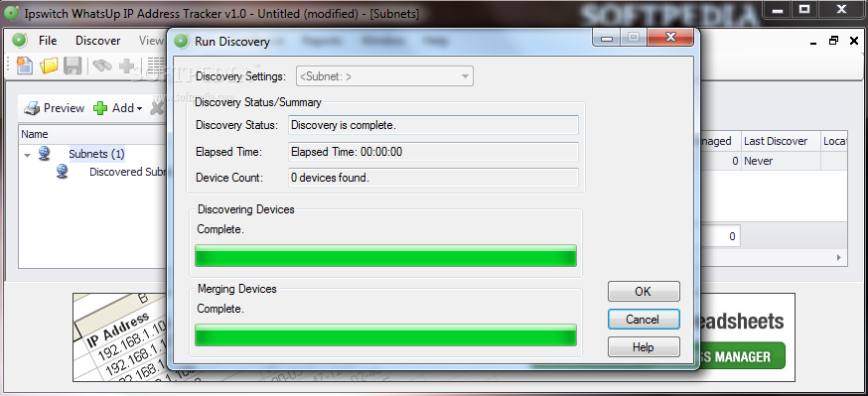Click the green plus Add icon
This screenshot has width=868, height=396.
[100, 108]
